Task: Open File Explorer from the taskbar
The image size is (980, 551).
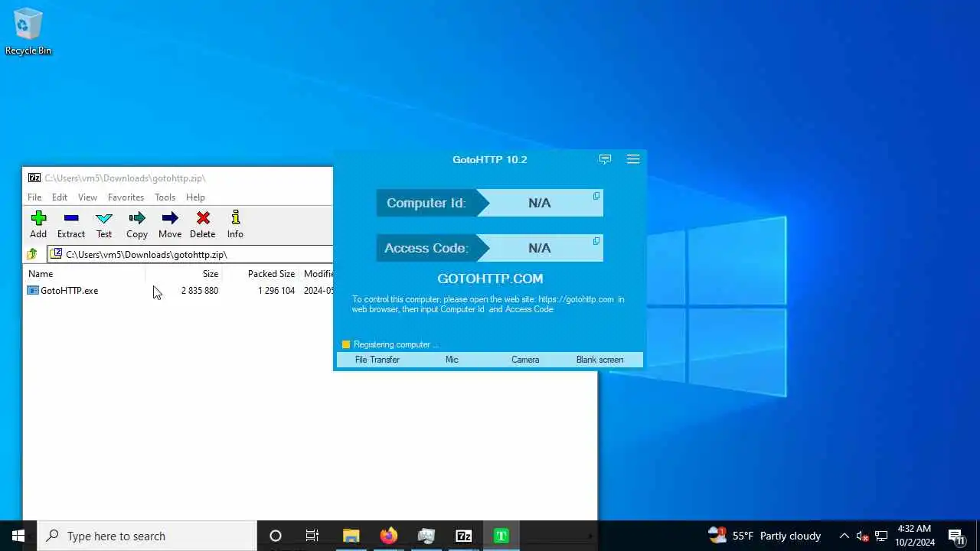Action: [x=351, y=536]
